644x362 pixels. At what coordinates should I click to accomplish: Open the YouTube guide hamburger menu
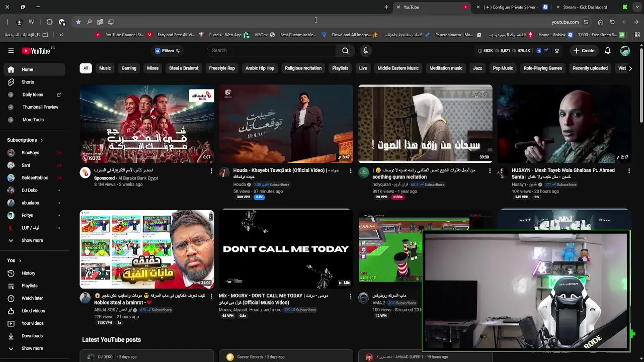click(x=11, y=51)
